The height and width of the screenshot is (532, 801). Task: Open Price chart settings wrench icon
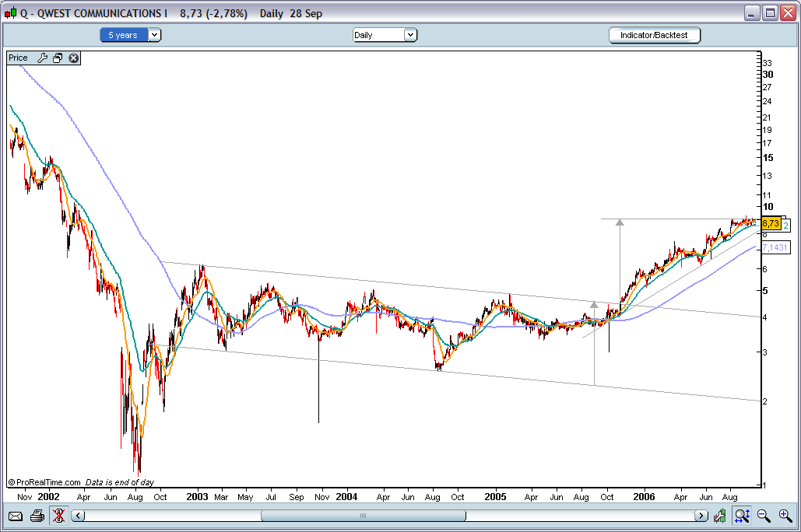click(x=42, y=58)
